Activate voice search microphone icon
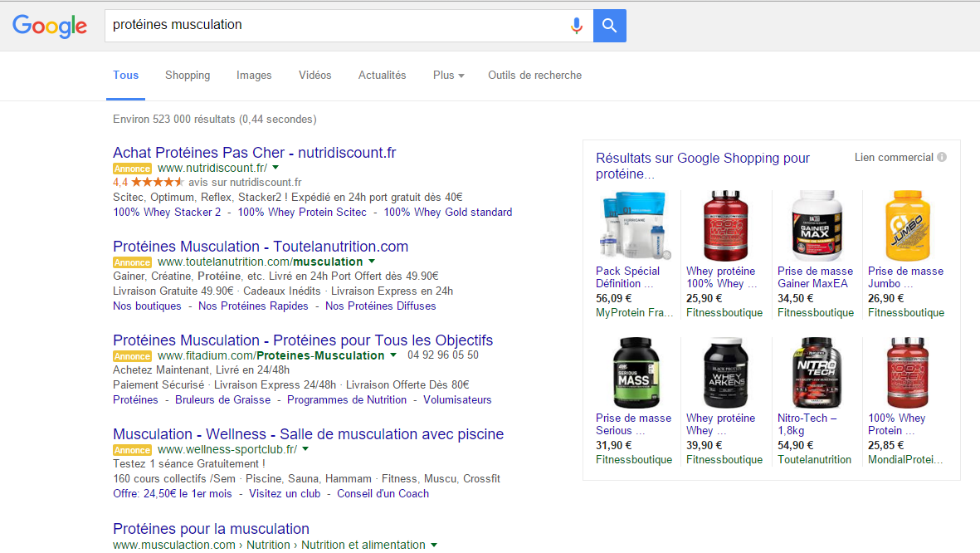This screenshot has height=553, width=980. click(576, 26)
